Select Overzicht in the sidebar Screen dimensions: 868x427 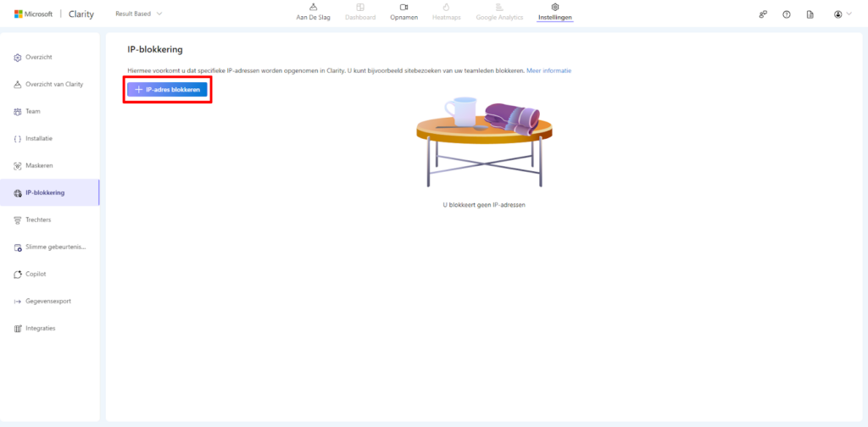tap(50, 57)
